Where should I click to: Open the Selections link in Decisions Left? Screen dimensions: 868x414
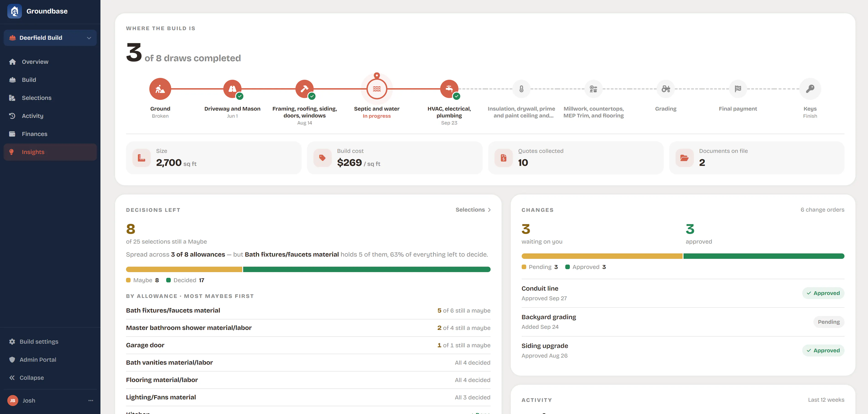(473, 210)
